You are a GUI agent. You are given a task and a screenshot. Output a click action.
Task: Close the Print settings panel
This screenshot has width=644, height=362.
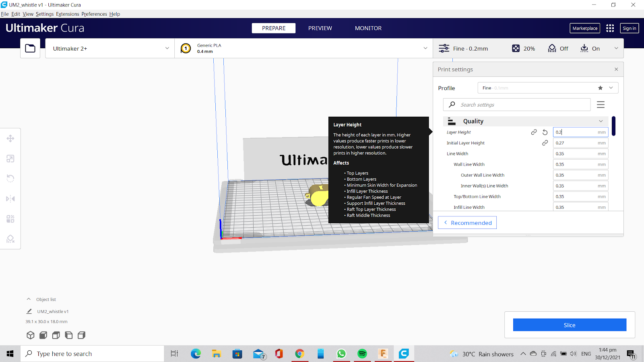point(616,69)
